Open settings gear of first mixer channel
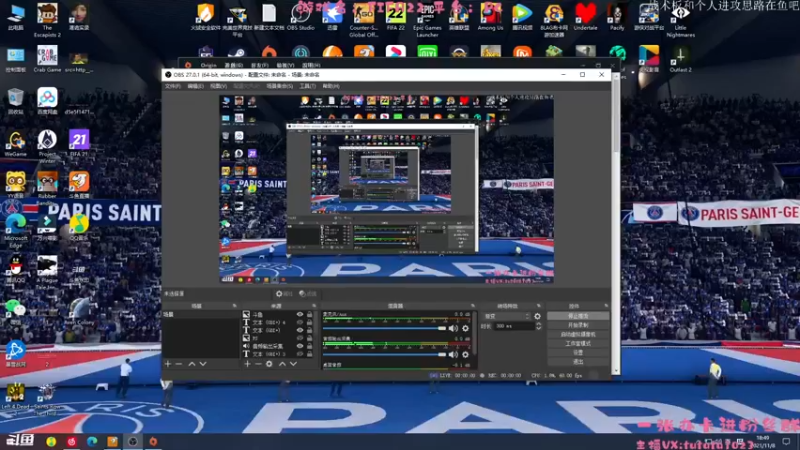Image resolution: width=800 pixels, height=450 pixels. tap(465, 329)
